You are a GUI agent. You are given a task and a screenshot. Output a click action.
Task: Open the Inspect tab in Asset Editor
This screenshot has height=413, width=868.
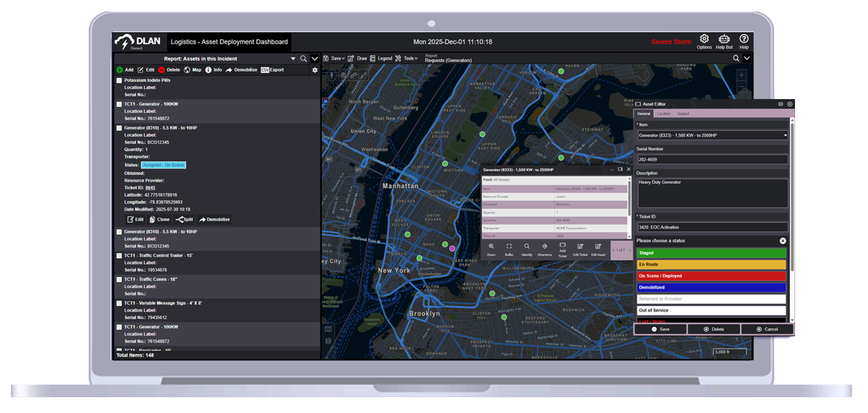pos(683,114)
